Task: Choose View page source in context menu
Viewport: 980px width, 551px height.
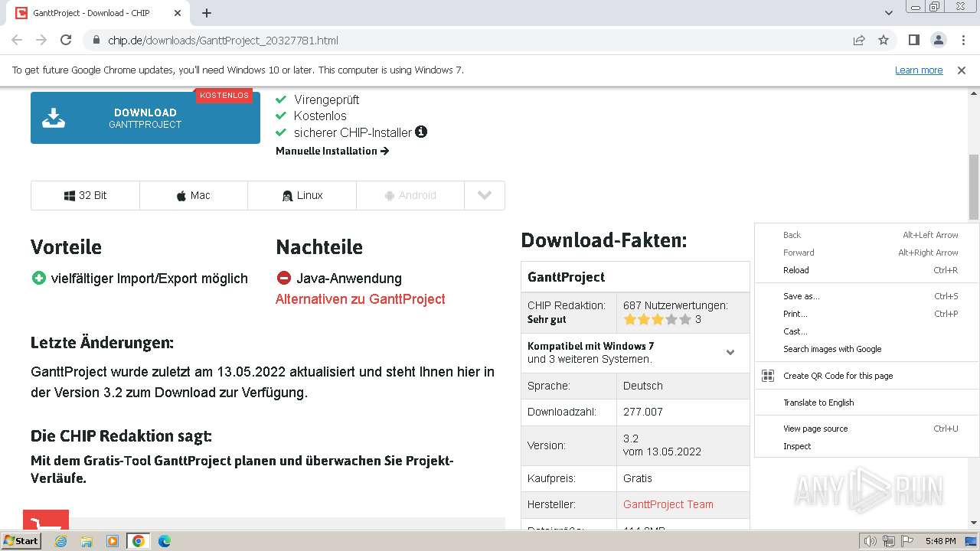Action: point(867,429)
